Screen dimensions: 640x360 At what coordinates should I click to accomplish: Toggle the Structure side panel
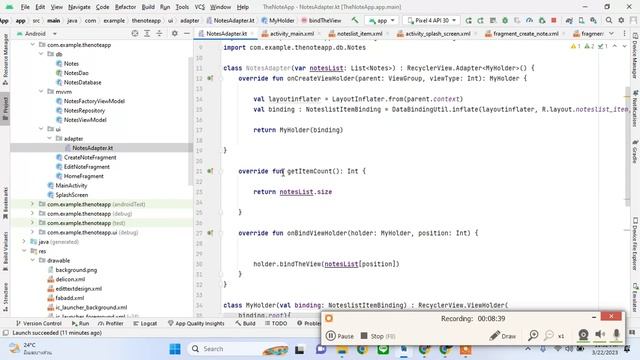5,297
